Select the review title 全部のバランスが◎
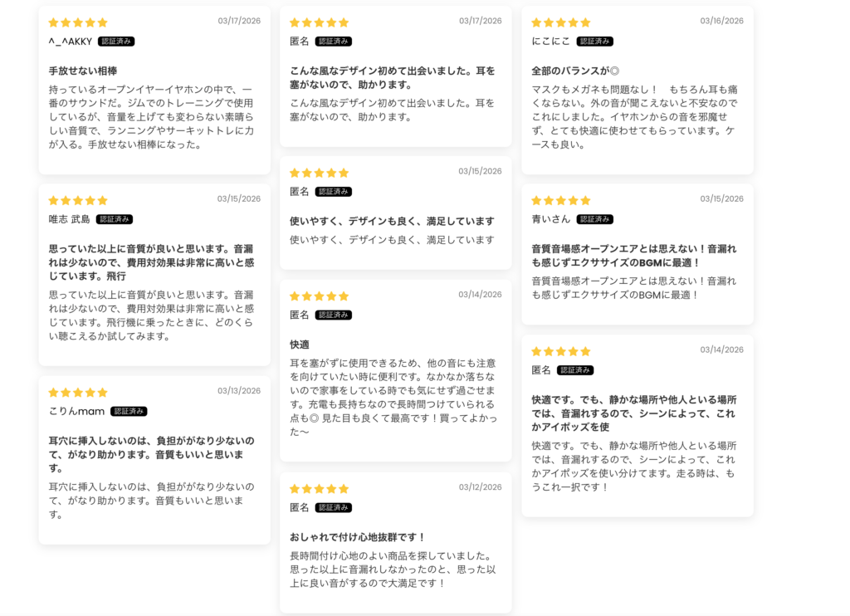 tap(575, 71)
